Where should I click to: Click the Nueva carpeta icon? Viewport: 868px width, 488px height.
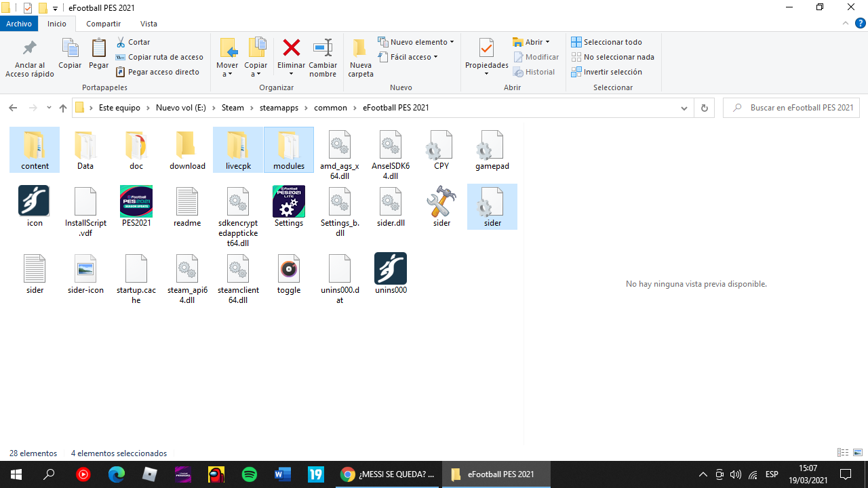coord(360,47)
